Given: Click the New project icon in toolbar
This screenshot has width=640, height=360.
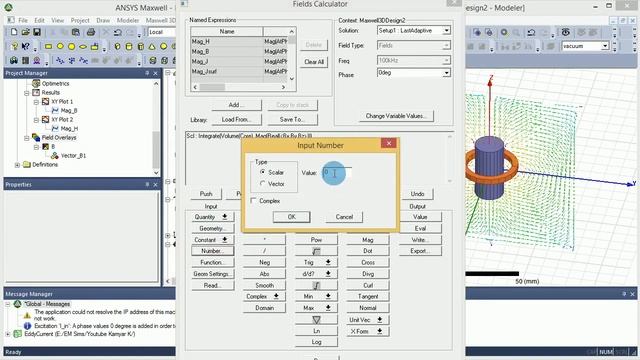Looking at the screenshot, I should (x=14, y=32).
